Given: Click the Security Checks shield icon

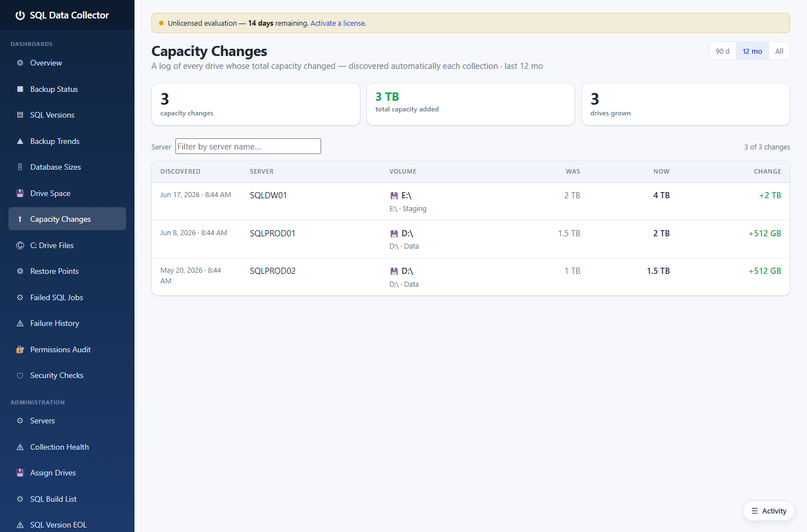Looking at the screenshot, I should (x=20, y=375).
